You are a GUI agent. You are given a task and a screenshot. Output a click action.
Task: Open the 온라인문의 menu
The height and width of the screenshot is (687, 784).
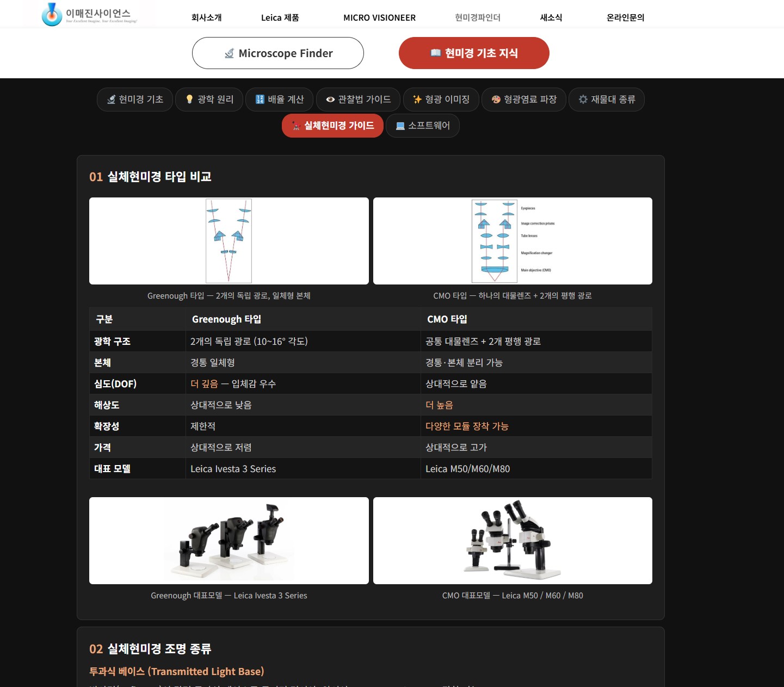pos(626,17)
